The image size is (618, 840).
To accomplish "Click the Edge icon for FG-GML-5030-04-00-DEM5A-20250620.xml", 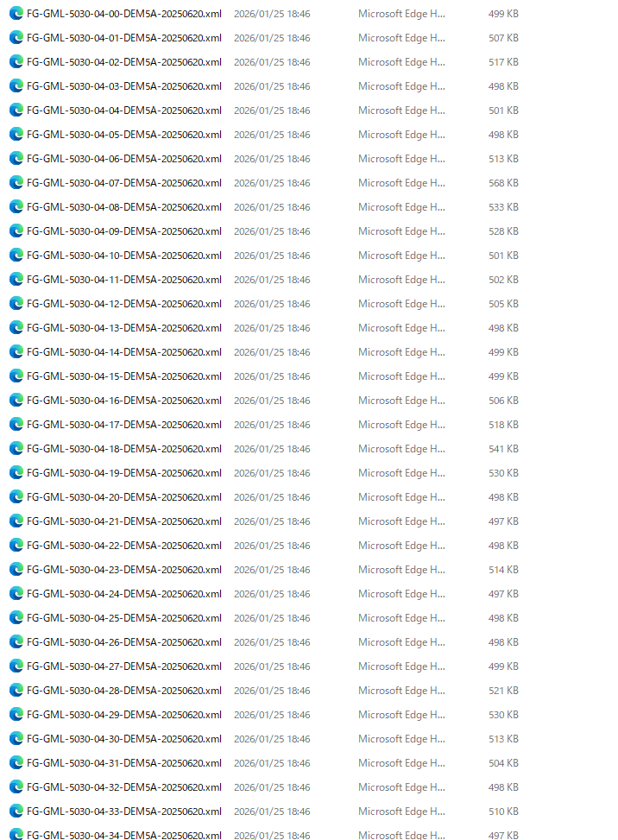I will [x=16, y=14].
